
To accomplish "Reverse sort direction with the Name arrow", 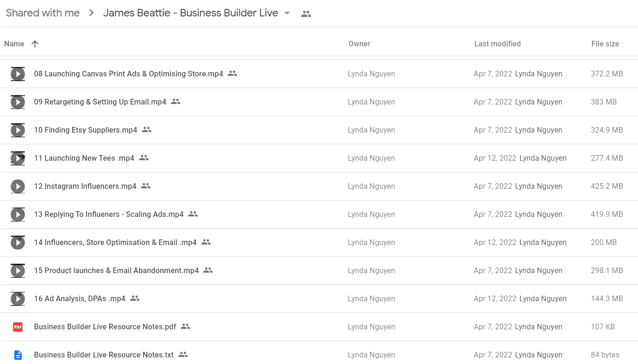I will [x=35, y=44].
